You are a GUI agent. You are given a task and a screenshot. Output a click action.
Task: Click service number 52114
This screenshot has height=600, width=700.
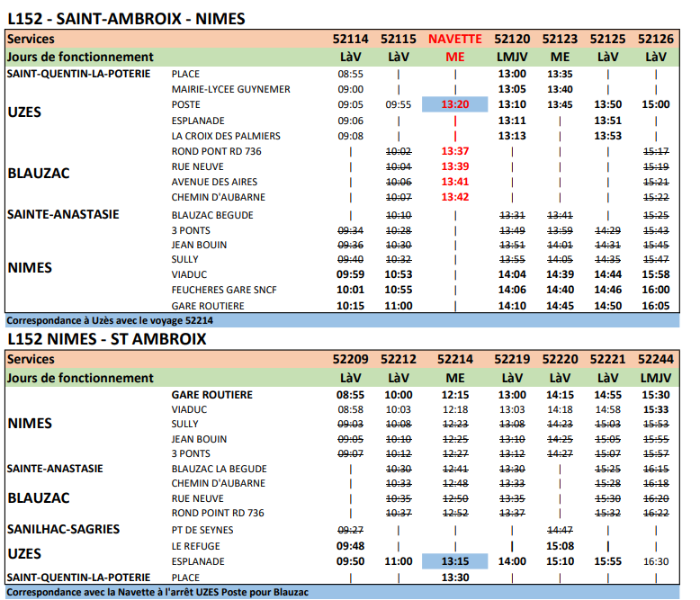click(350, 40)
